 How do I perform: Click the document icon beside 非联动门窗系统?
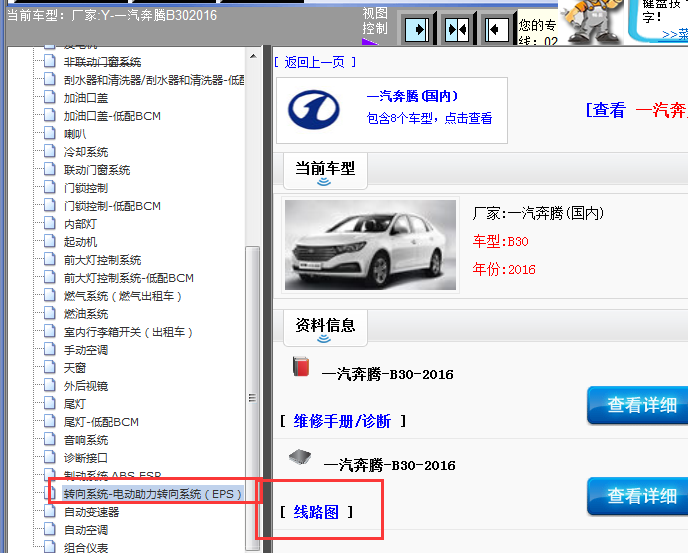pos(50,61)
